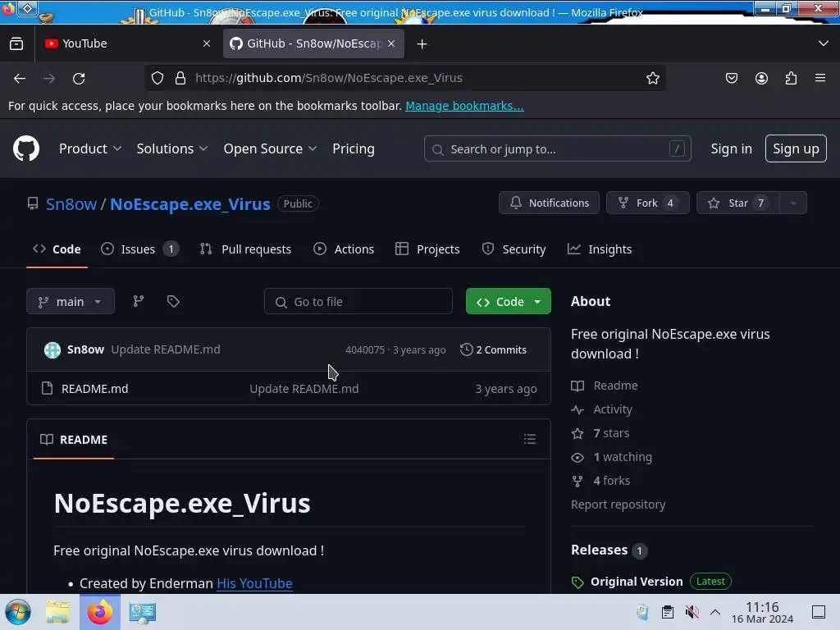Click the muted volume tray icon
The height and width of the screenshot is (630, 840).
(692, 612)
